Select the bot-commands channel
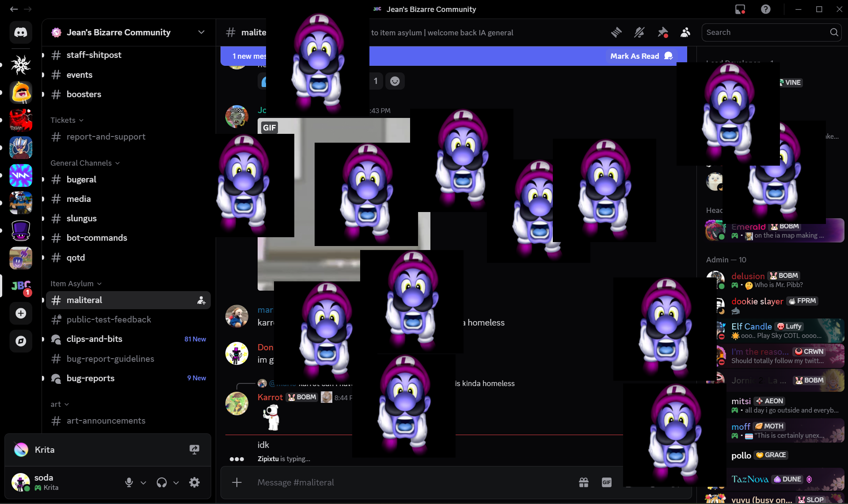This screenshot has height=504, width=848. [x=129, y=238]
